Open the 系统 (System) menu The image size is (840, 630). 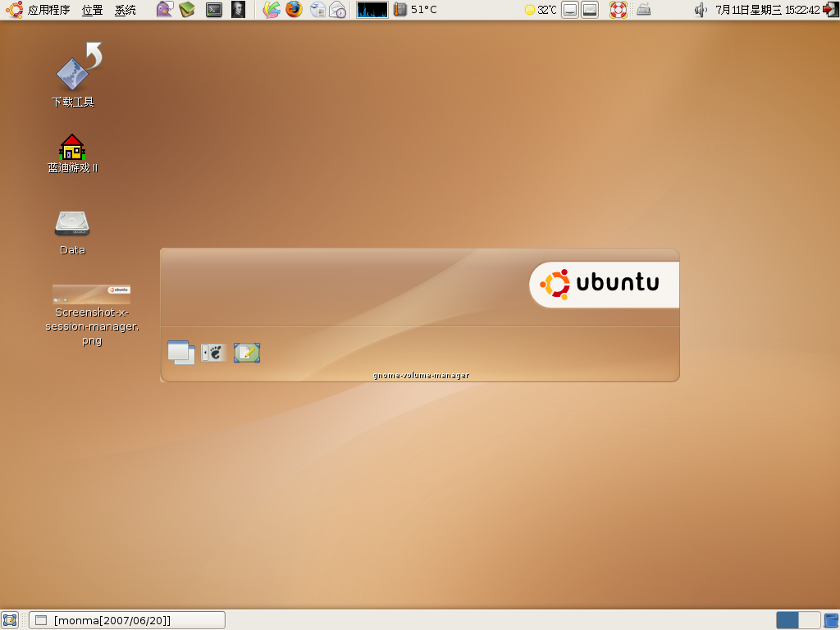[x=126, y=10]
